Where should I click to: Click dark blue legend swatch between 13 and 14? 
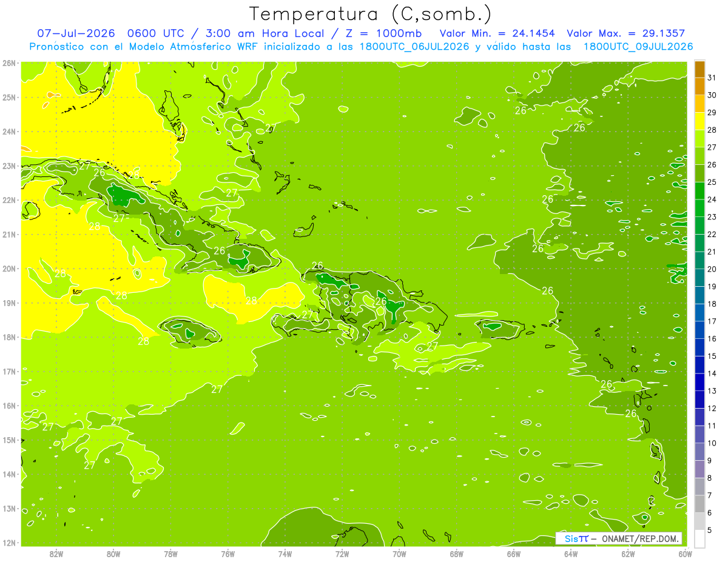coord(699,382)
